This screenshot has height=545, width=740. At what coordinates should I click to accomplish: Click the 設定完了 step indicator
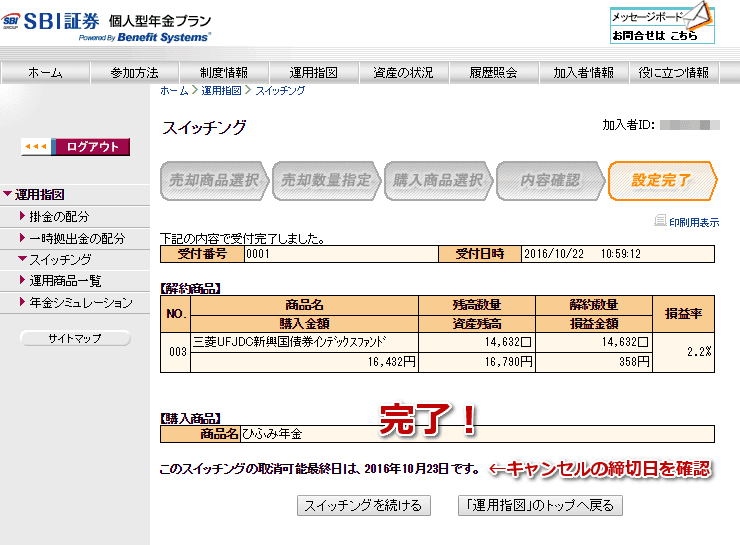(663, 181)
